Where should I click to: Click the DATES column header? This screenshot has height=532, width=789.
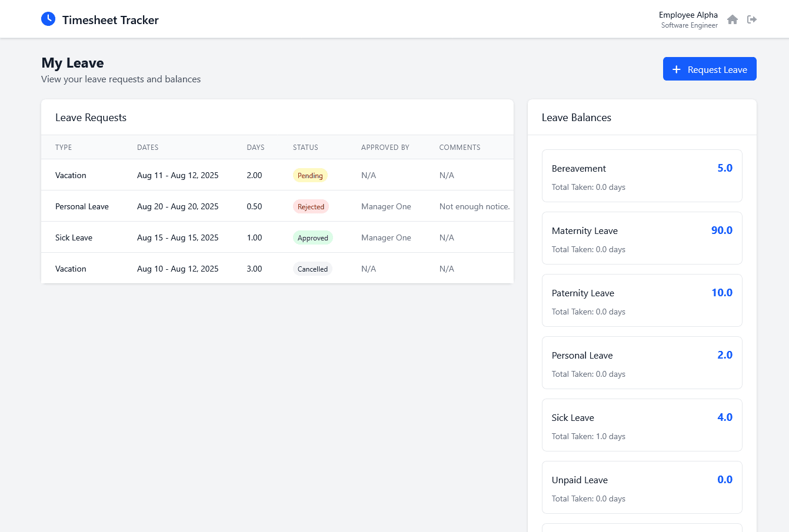pyautogui.click(x=148, y=147)
